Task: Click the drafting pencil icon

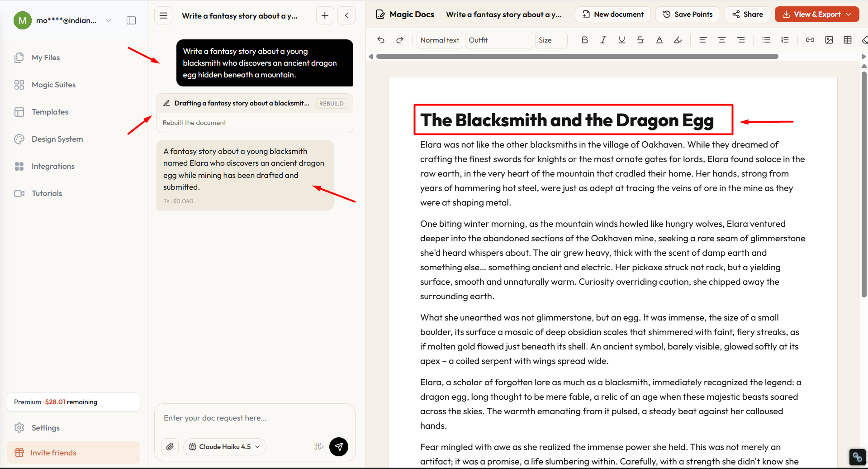Action: coord(166,103)
